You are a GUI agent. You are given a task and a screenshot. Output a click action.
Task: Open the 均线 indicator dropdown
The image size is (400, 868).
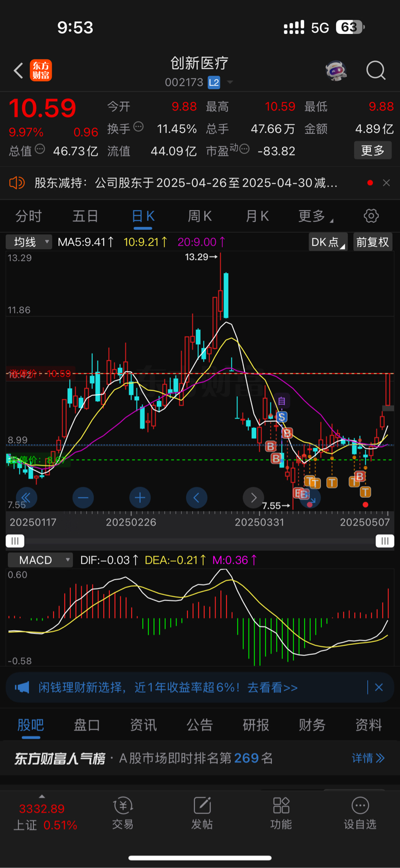29,242
